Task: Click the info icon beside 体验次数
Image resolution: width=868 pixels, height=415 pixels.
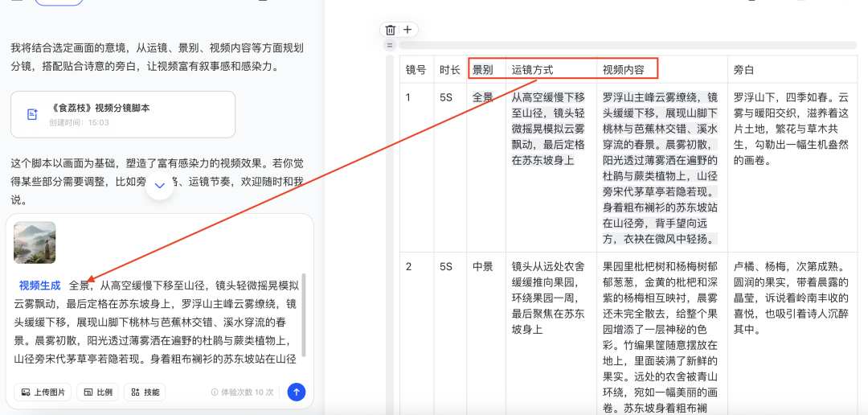Action: [x=215, y=392]
